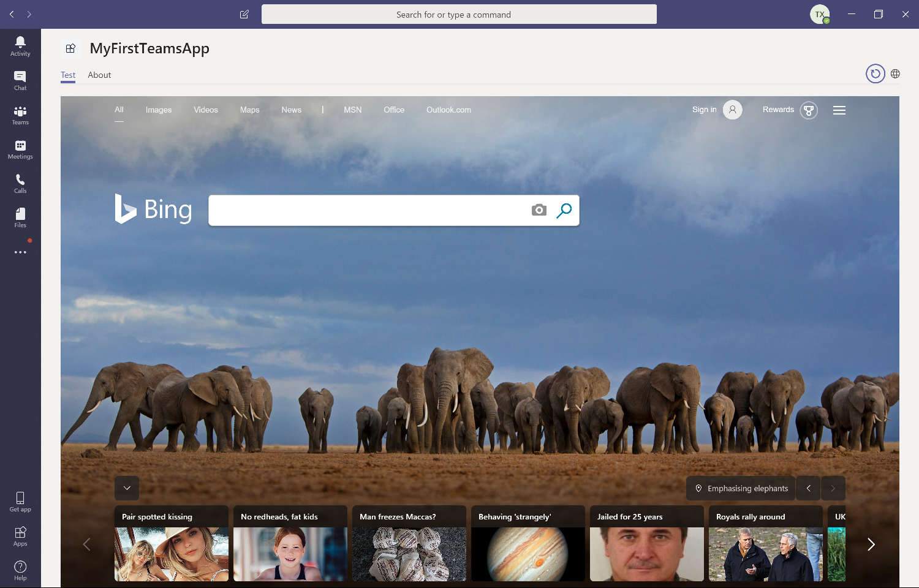Open Chat in the sidebar
This screenshot has height=588, width=919.
(x=20, y=80)
